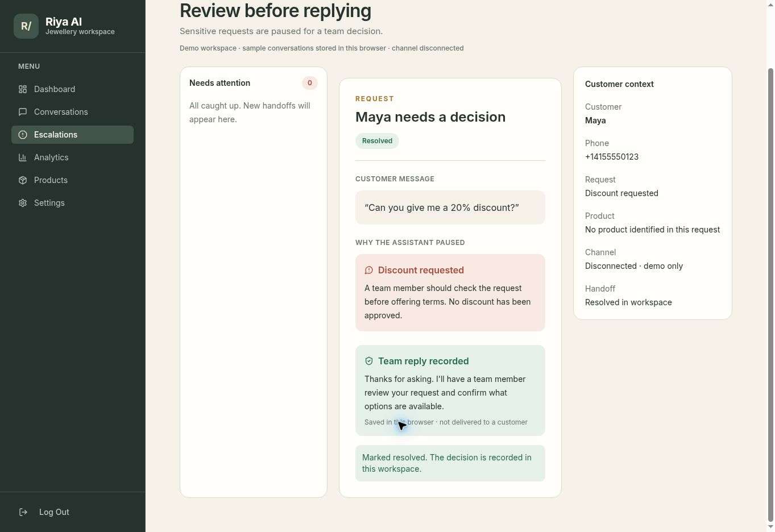Click the Products box icon
The width and height of the screenshot is (775, 532).
click(23, 180)
